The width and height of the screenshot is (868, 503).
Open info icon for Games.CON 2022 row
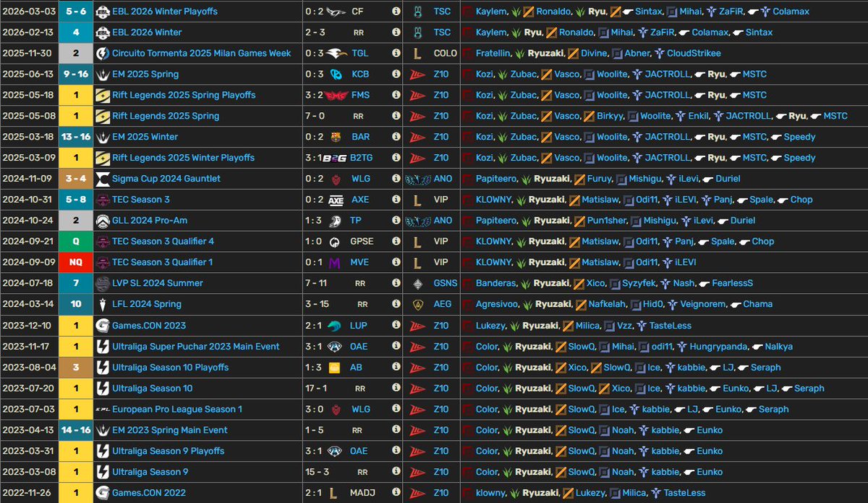[396, 493]
